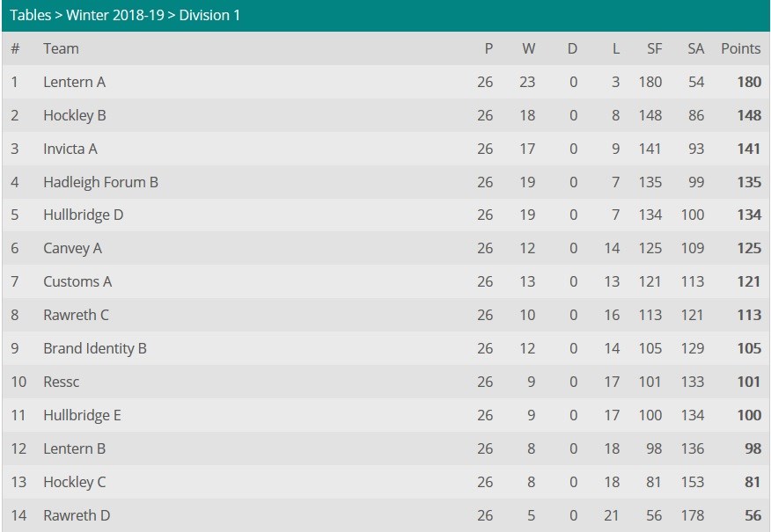Open Hadleigh Forum B team page
This screenshot has width=771, height=532.
click(x=101, y=182)
